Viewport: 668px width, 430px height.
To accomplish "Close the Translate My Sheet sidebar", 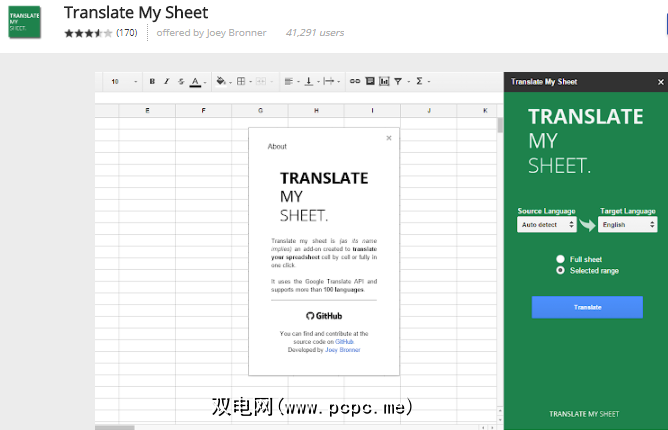I will pyautogui.click(x=660, y=81).
